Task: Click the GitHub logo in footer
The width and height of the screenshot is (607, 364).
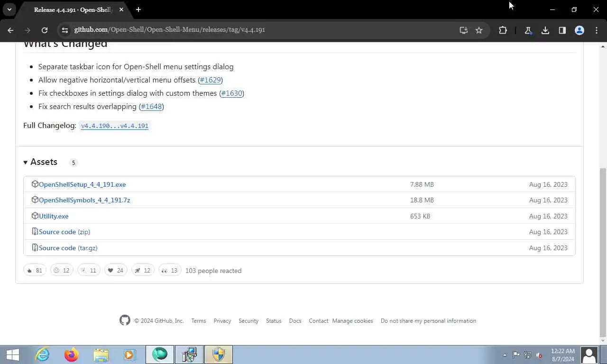Action: click(125, 320)
